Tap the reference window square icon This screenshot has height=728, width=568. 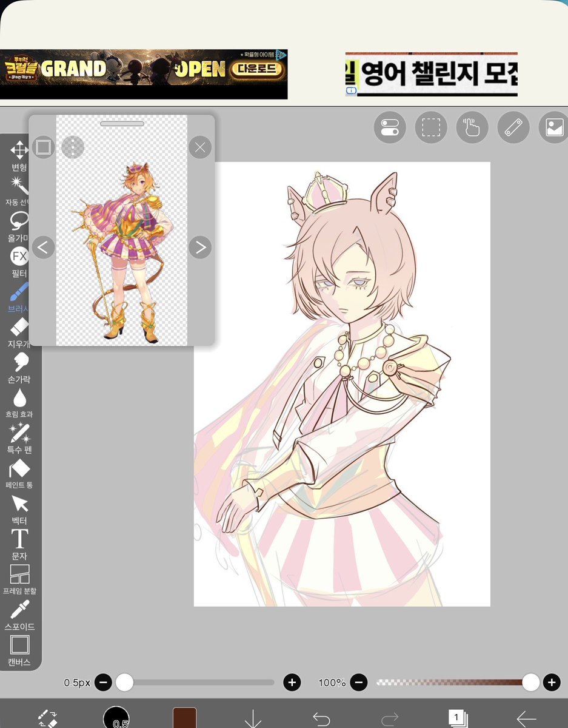(x=42, y=147)
